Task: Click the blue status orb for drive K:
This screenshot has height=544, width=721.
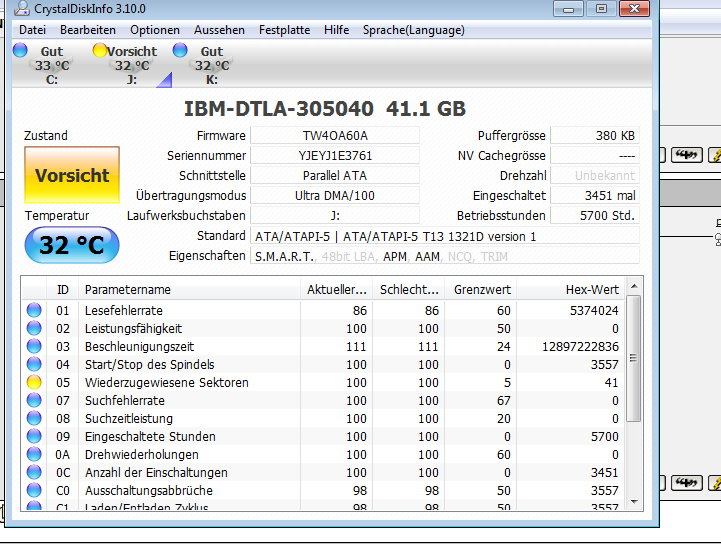Action: point(180,50)
